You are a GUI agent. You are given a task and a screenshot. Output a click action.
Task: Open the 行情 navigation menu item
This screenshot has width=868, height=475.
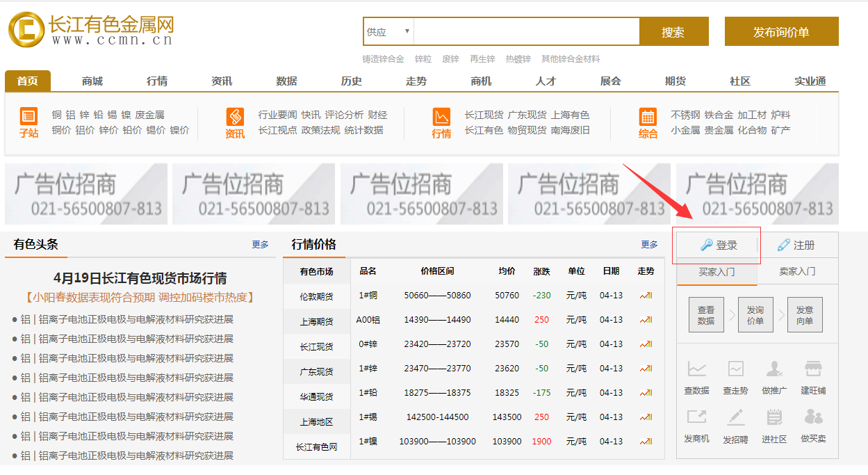(x=157, y=81)
